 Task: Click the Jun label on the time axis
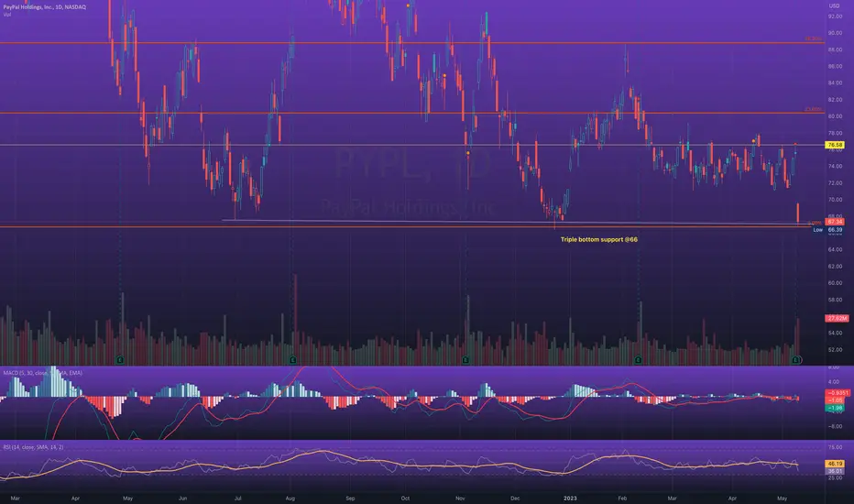click(x=183, y=498)
